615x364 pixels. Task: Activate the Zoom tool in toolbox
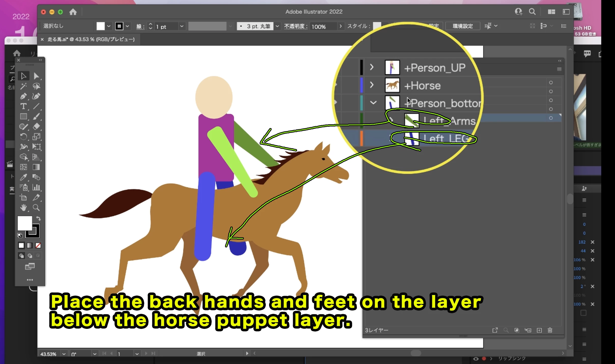click(x=36, y=208)
